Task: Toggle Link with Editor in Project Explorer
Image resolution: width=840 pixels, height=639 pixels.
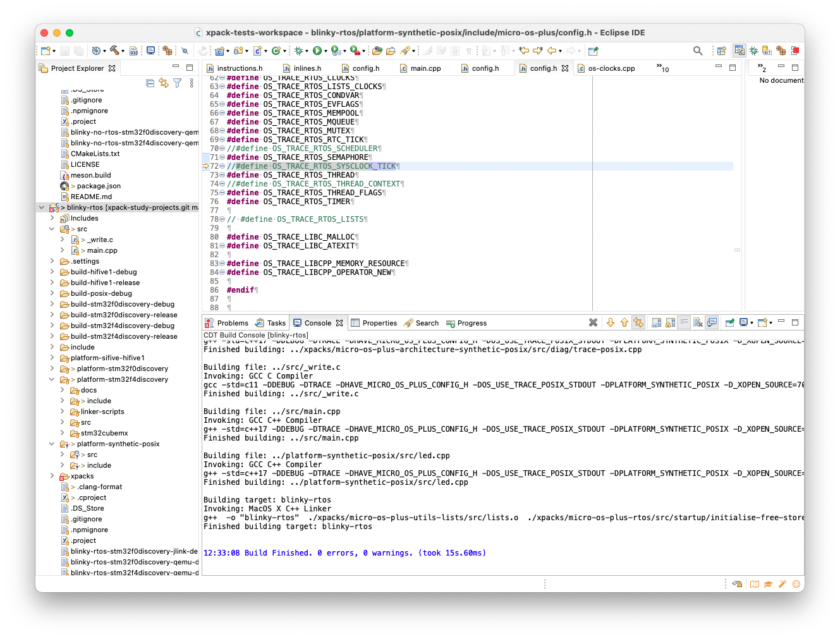Action: point(164,83)
